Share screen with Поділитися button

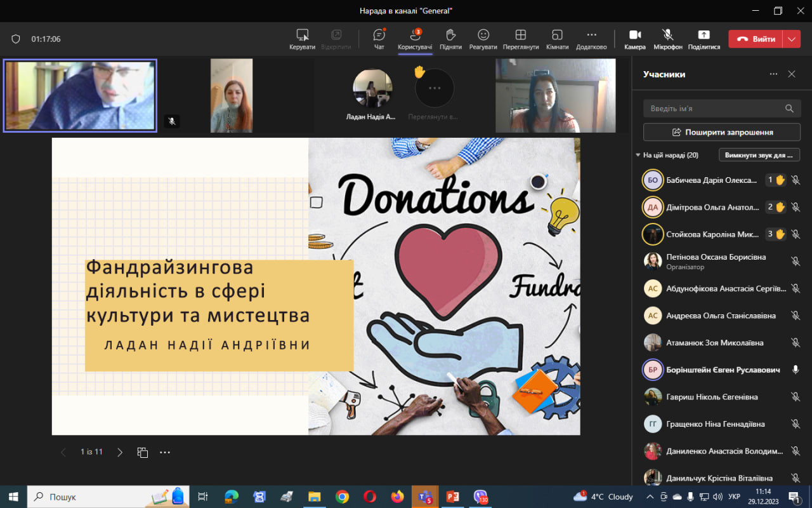704,35
